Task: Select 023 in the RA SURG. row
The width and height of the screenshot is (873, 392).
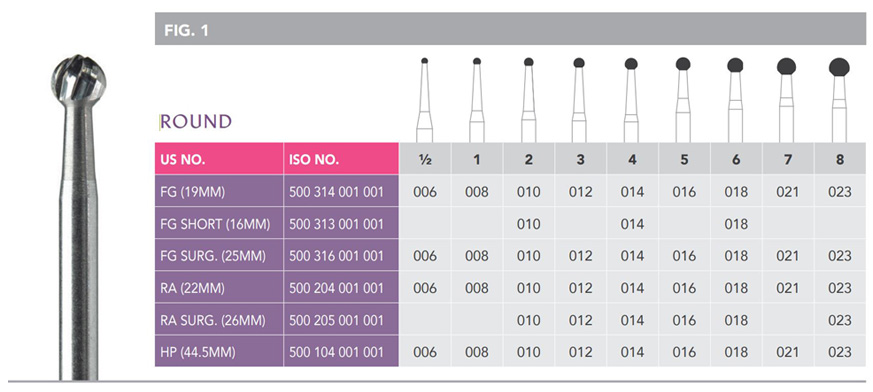Action: [x=840, y=320]
